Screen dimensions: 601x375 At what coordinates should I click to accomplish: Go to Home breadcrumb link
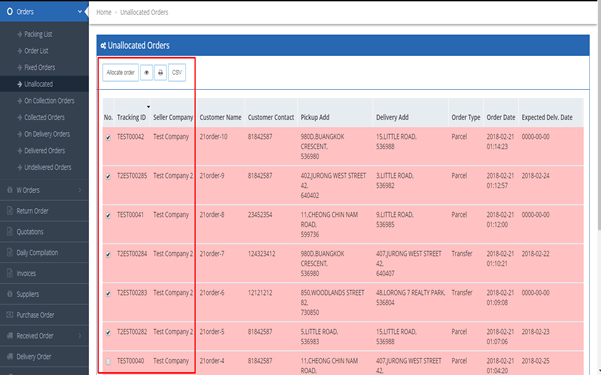(103, 12)
